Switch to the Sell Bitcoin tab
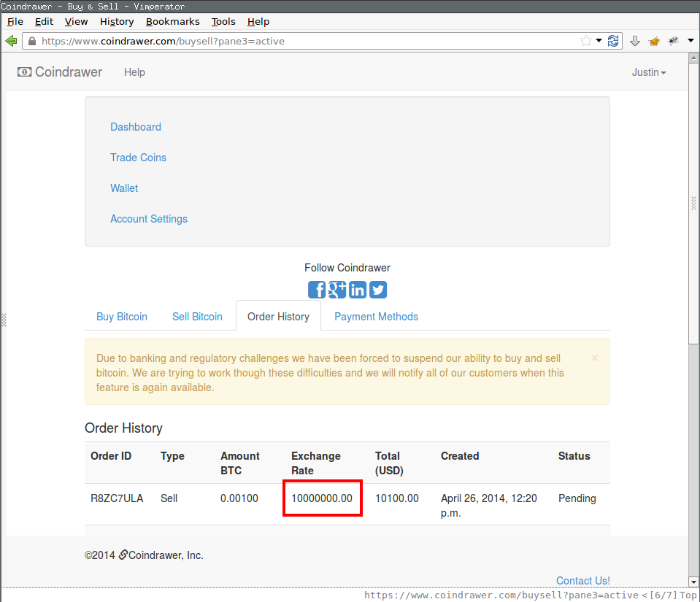The width and height of the screenshot is (700, 602). coord(197,317)
